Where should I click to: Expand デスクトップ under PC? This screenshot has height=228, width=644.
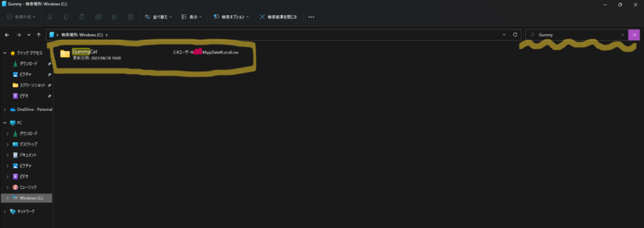click(x=8, y=144)
